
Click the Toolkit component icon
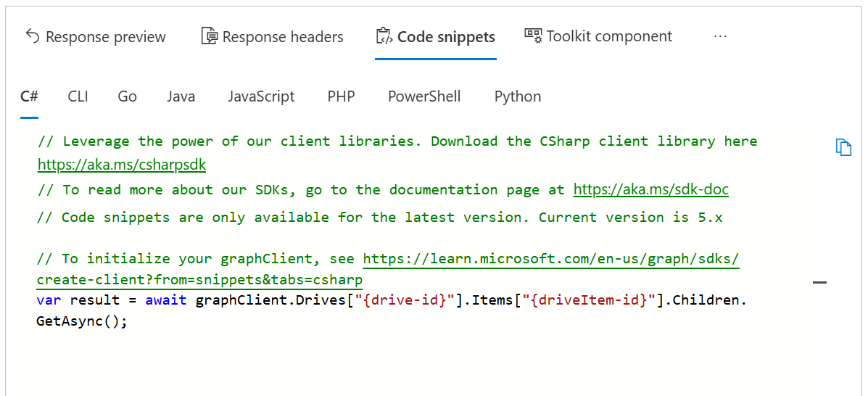(x=533, y=36)
